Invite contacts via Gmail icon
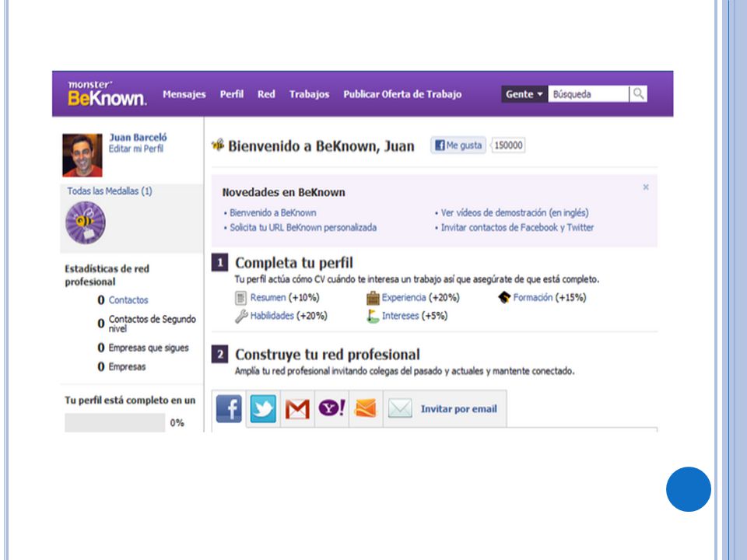Screen dimensions: 747x560 [297, 408]
